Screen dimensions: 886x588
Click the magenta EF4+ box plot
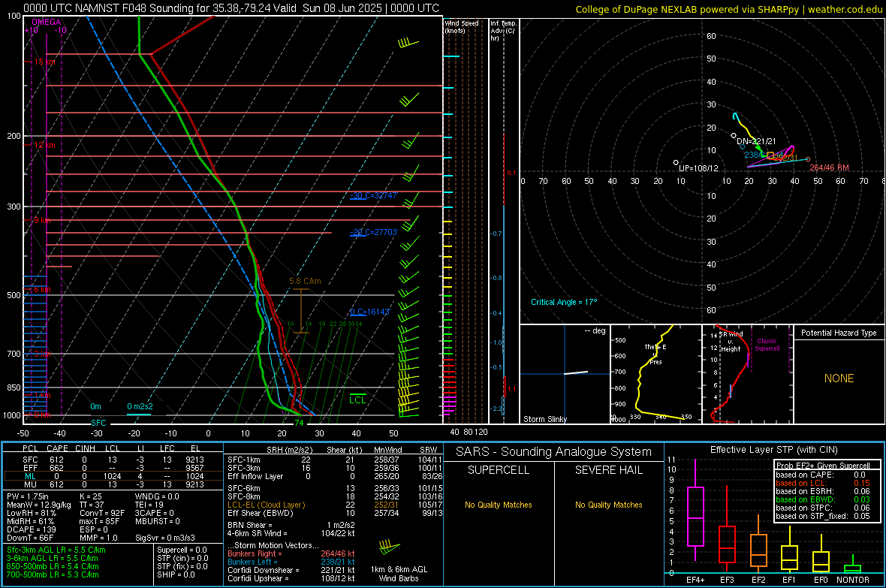click(695, 511)
